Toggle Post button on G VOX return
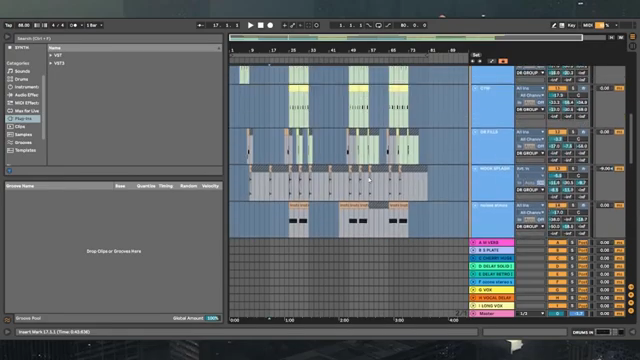The height and width of the screenshot is (360, 640). [x=582, y=290]
